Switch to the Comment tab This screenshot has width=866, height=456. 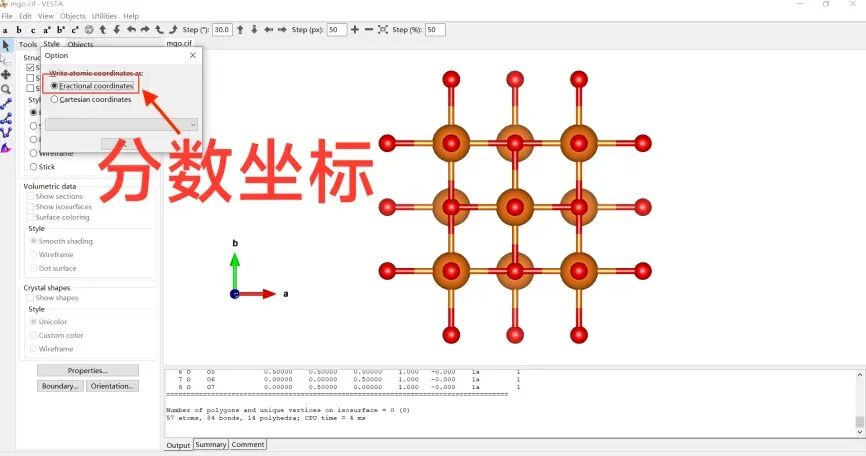(x=248, y=444)
